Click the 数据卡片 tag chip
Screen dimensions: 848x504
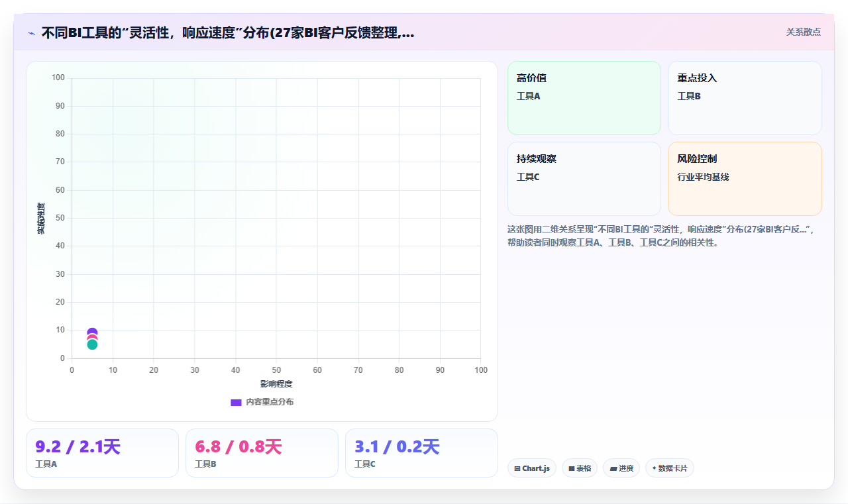670,468
